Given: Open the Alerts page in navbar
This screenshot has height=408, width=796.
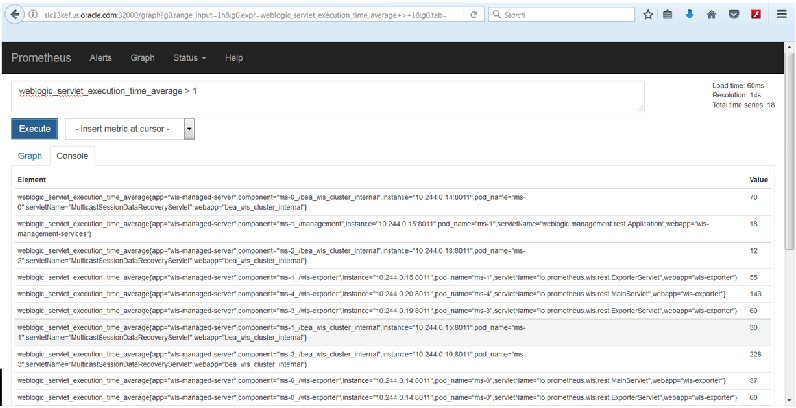Looking at the screenshot, I should tap(101, 58).
